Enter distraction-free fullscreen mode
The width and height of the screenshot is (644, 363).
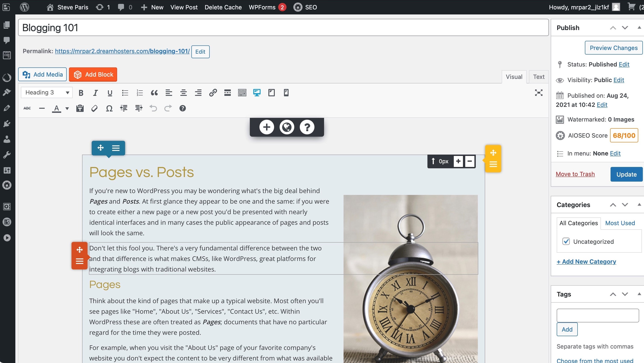click(539, 93)
